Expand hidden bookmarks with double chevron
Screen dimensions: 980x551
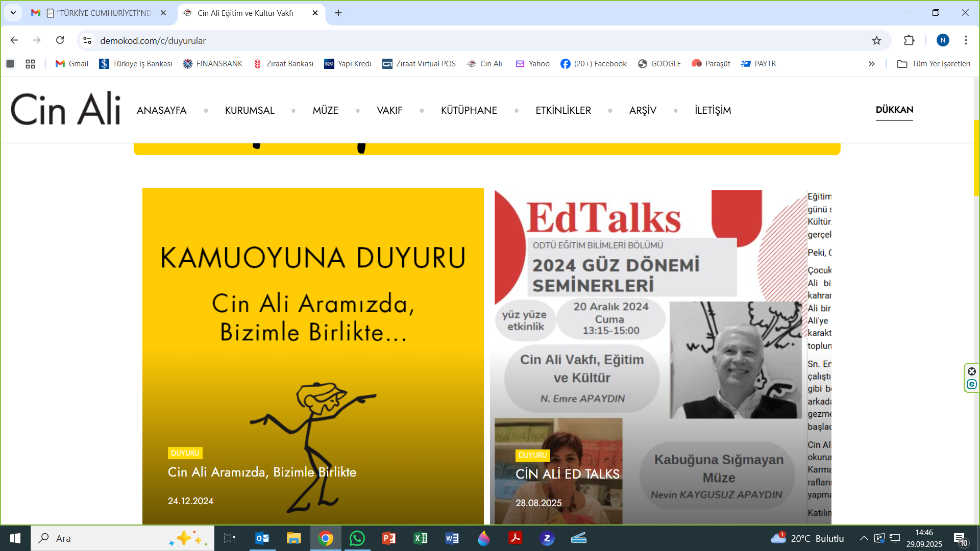click(x=871, y=64)
